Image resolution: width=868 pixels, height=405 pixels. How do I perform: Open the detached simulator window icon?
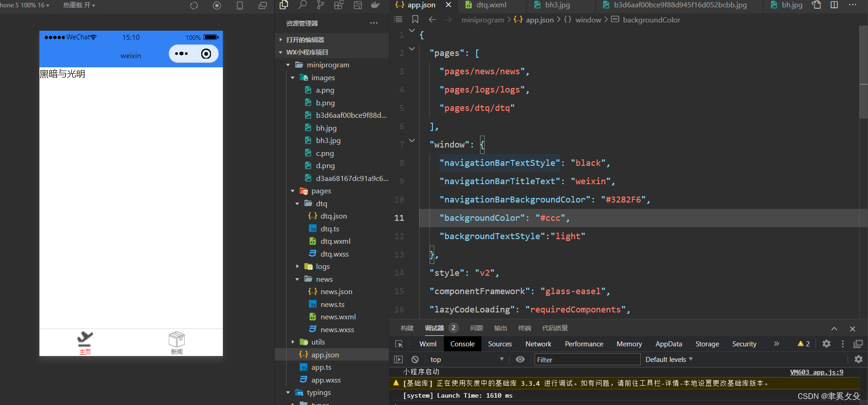point(263,5)
